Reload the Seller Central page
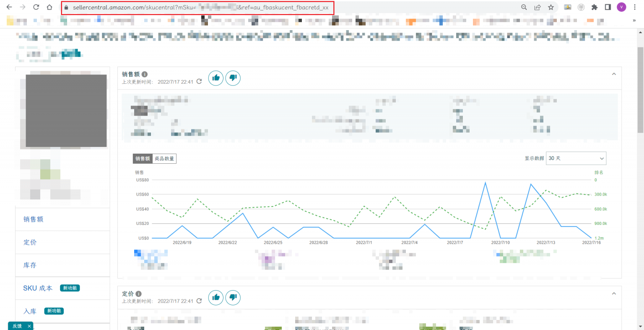Image resolution: width=644 pixels, height=330 pixels. click(x=36, y=7)
